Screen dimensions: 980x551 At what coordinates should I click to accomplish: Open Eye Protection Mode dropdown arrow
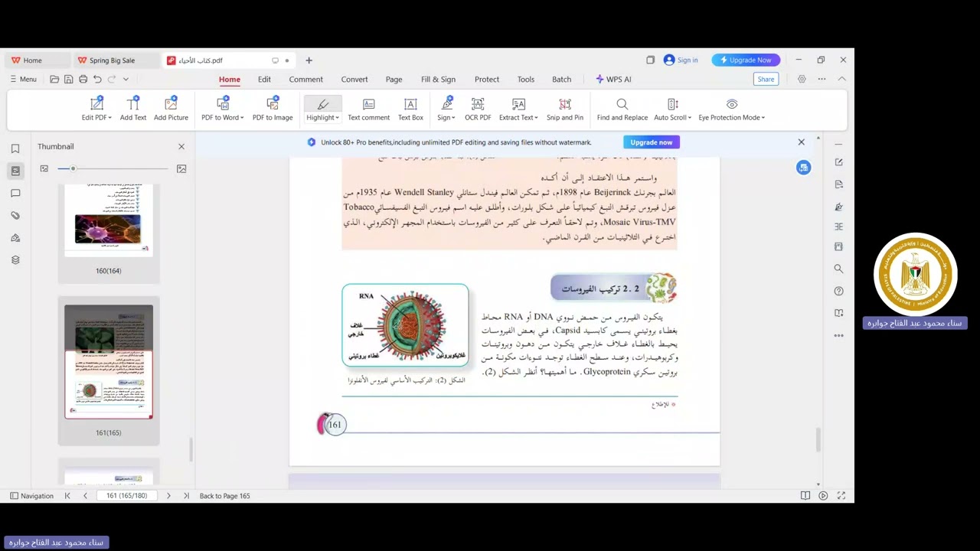click(x=763, y=118)
